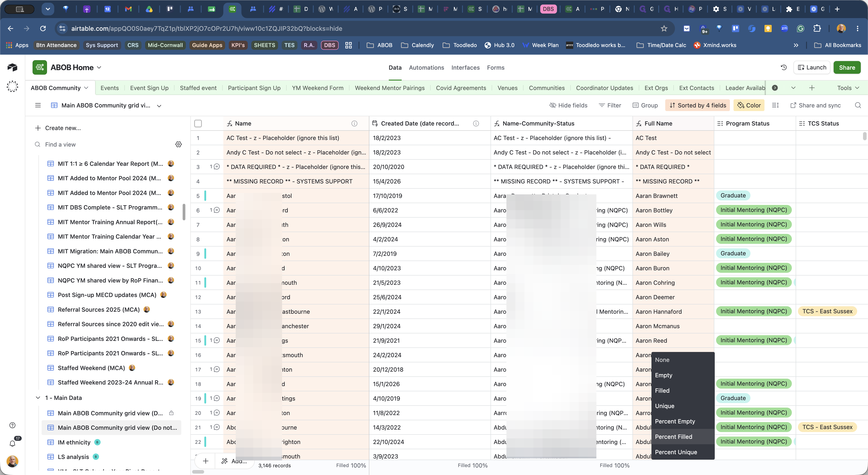Show more bookmarks chevron
Image resolution: width=868 pixels, height=475 pixels.
(796, 45)
